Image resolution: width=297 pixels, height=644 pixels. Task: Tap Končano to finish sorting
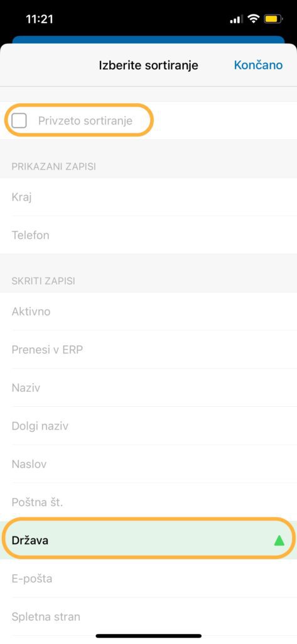coord(258,65)
